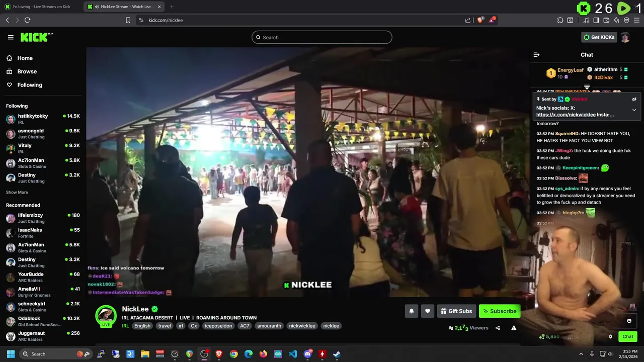Open a new browser tab
644x362 pixels.
click(172, 7)
